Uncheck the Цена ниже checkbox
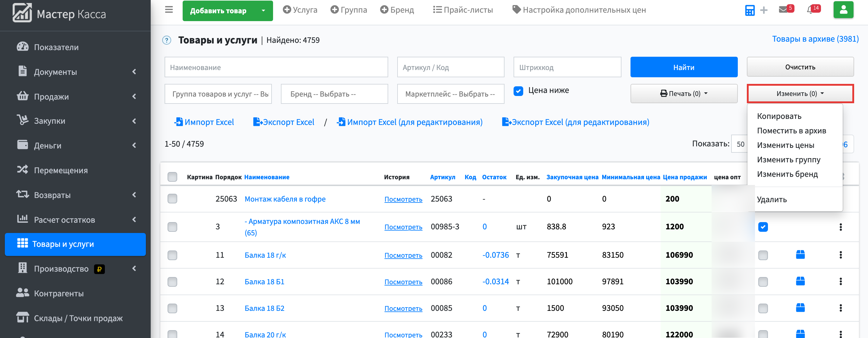868x338 pixels. click(x=518, y=91)
